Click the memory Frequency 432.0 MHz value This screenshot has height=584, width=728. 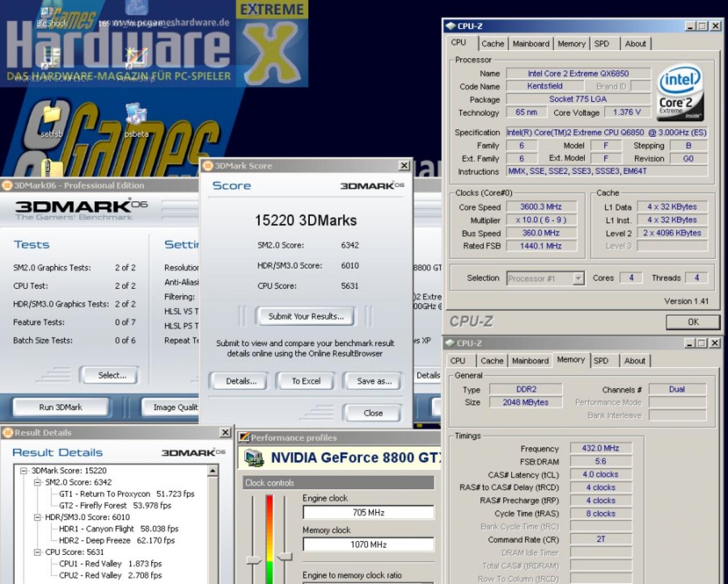(601, 448)
